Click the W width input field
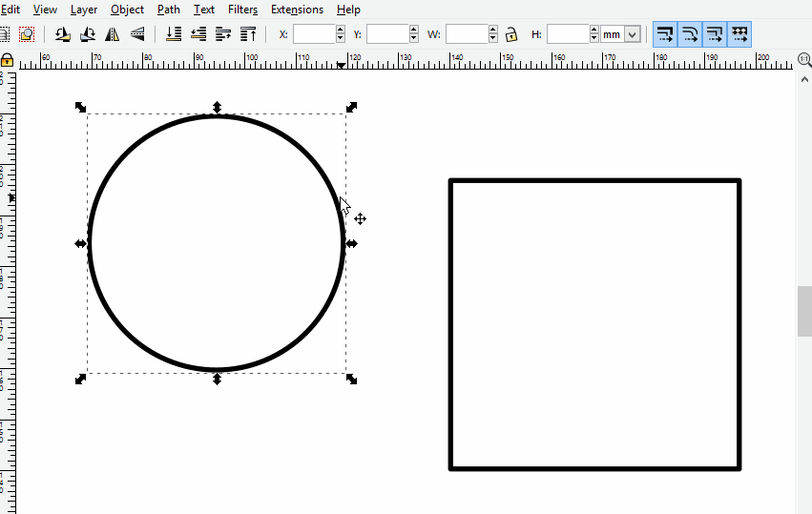 [467, 34]
